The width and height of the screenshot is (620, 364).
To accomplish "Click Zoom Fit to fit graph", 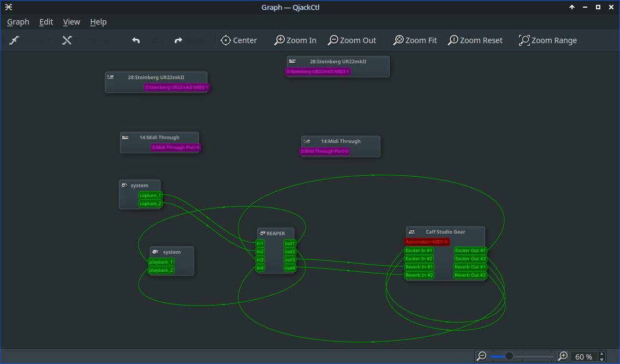I will click(x=415, y=40).
